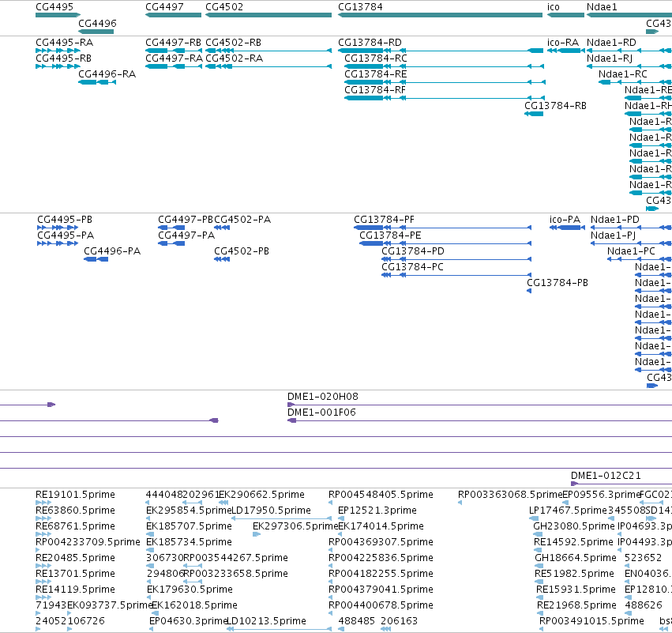Click EST RP004548405.5prime
This screenshot has width=672, height=633.
tap(381, 495)
